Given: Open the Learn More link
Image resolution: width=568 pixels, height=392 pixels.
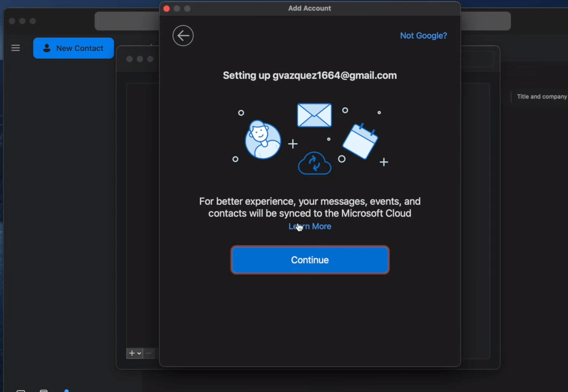Looking at the screenshot, I should (310, 226).
